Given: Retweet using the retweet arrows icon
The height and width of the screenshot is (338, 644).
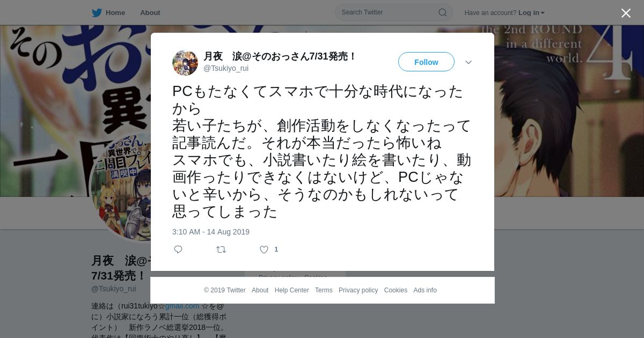Looking at the screenshot, I should 221,249.
